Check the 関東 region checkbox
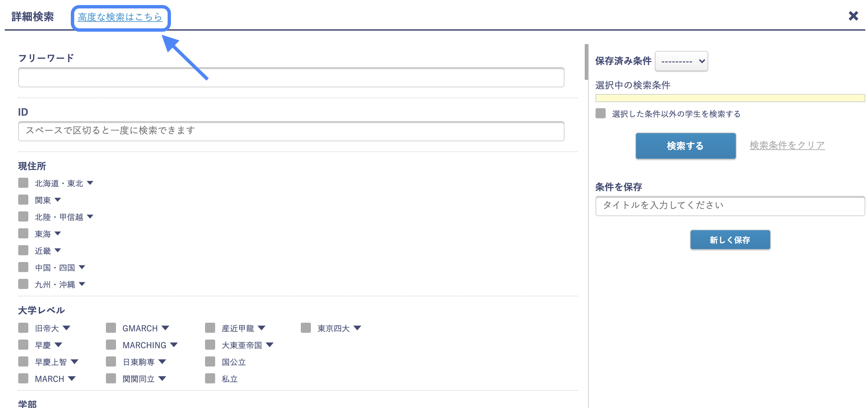Screen dimensions: 868x408 pos(23,200)
